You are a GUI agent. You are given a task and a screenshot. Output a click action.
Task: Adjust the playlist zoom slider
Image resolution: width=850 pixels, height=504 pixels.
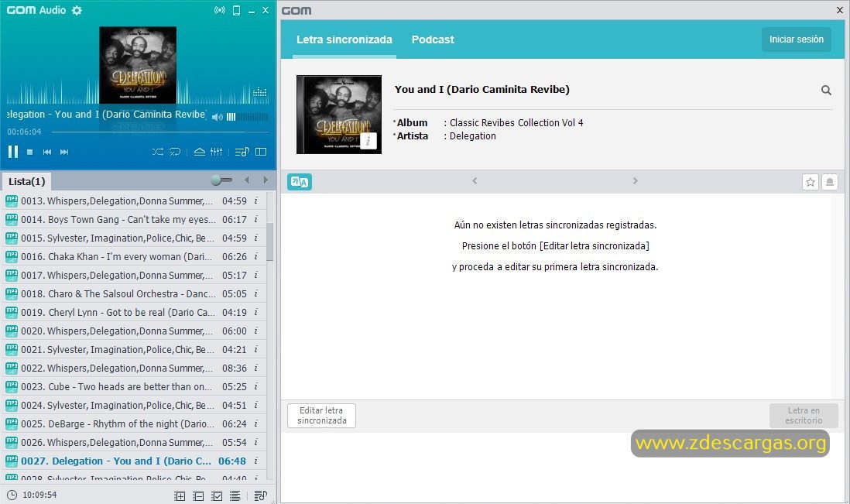click(221, 180)
